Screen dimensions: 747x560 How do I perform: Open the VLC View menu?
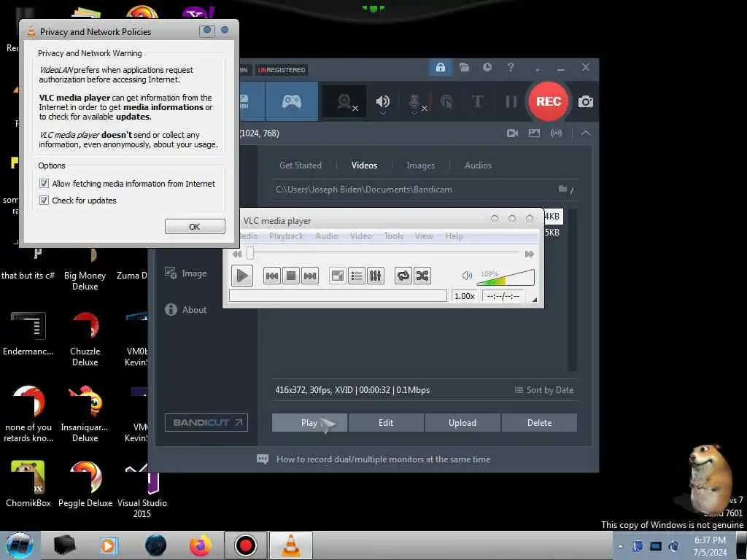(x=424, y=236)
